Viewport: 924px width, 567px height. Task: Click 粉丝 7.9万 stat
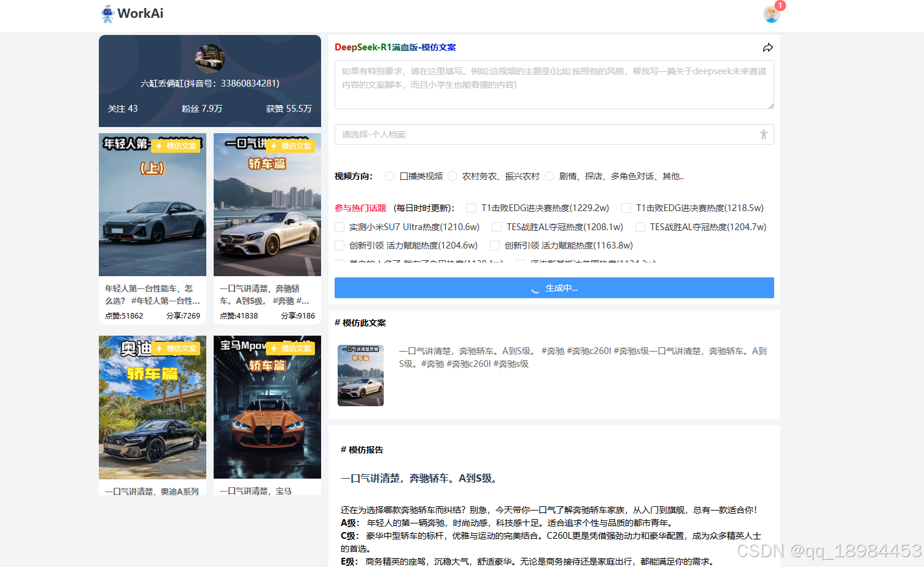point(202,109)
